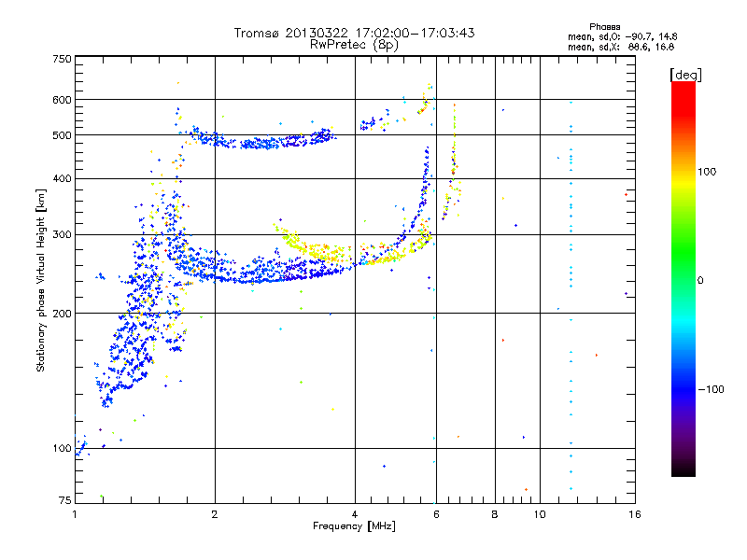Click the 'Frequency [MHz]' x-axis label
This screenshot has height=560, width=747.
pos(354,526)
